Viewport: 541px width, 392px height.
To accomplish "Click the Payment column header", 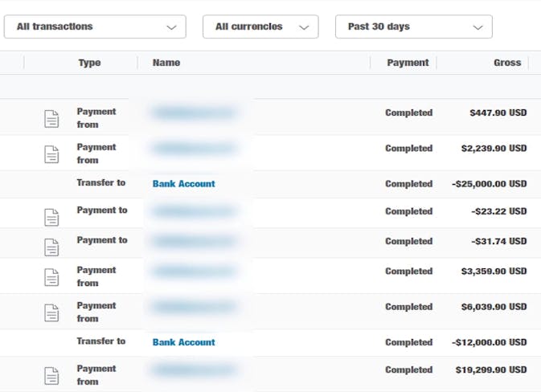I will (x=408, y=63).
